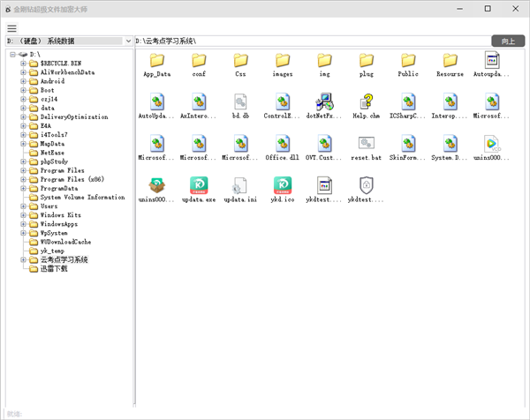Maximize the application window

pyautogui.click(x=488, y=9)
